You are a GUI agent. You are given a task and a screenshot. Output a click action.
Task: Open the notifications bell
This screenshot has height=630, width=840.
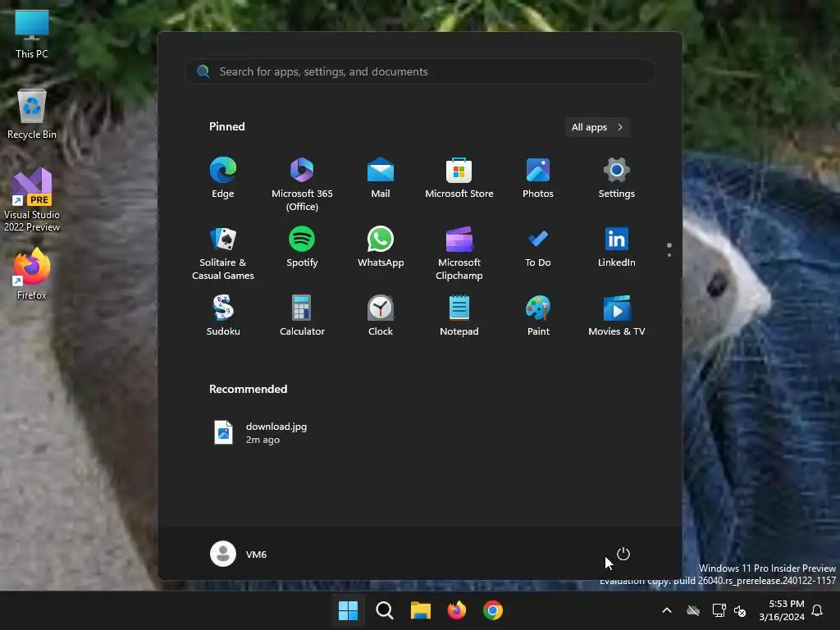[x=818, y=610]
